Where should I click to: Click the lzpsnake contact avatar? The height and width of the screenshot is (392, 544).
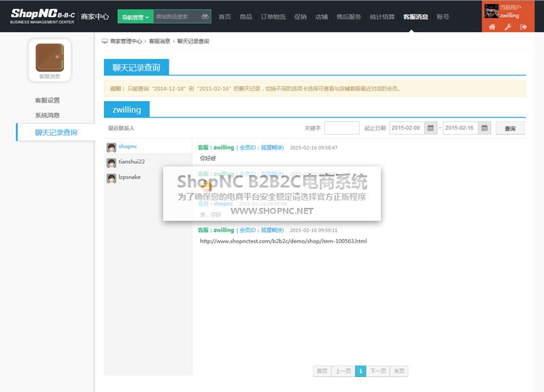112,178
